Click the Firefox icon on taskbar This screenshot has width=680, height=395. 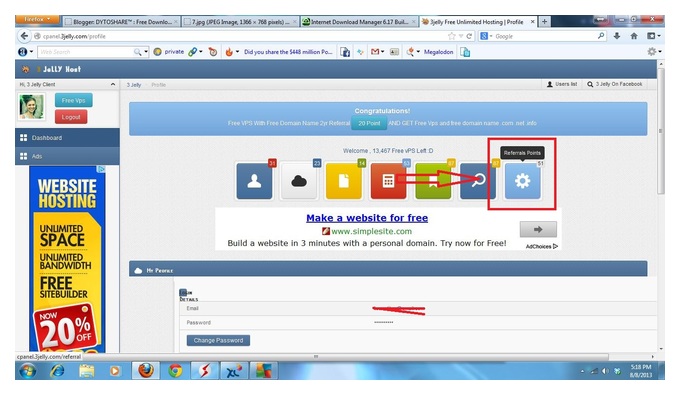(x=146, y=371)
